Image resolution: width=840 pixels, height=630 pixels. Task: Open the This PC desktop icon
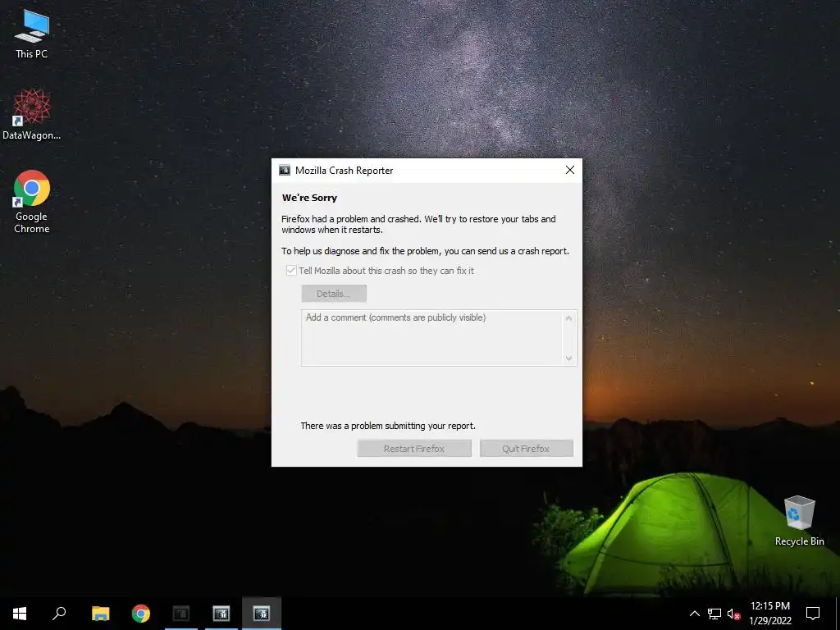click(x=32, y=34)
